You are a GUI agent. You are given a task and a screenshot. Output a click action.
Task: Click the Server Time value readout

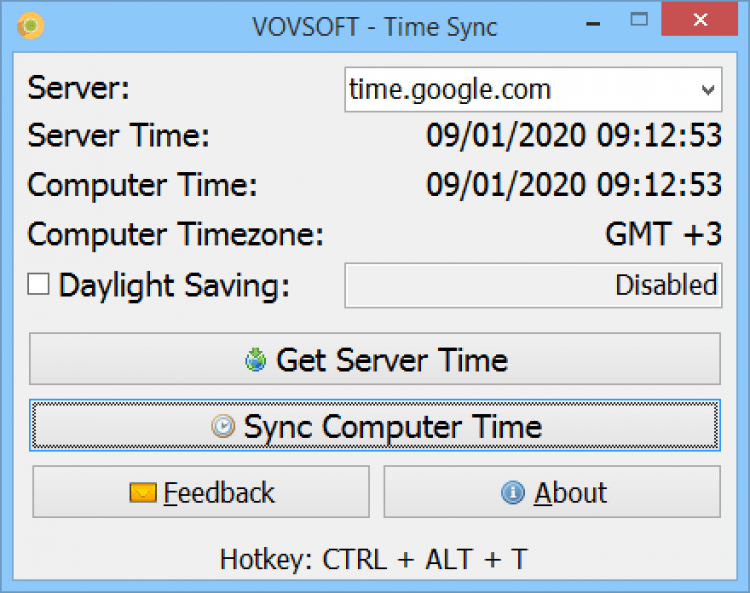pyautogui.click(x=574, y=136)
